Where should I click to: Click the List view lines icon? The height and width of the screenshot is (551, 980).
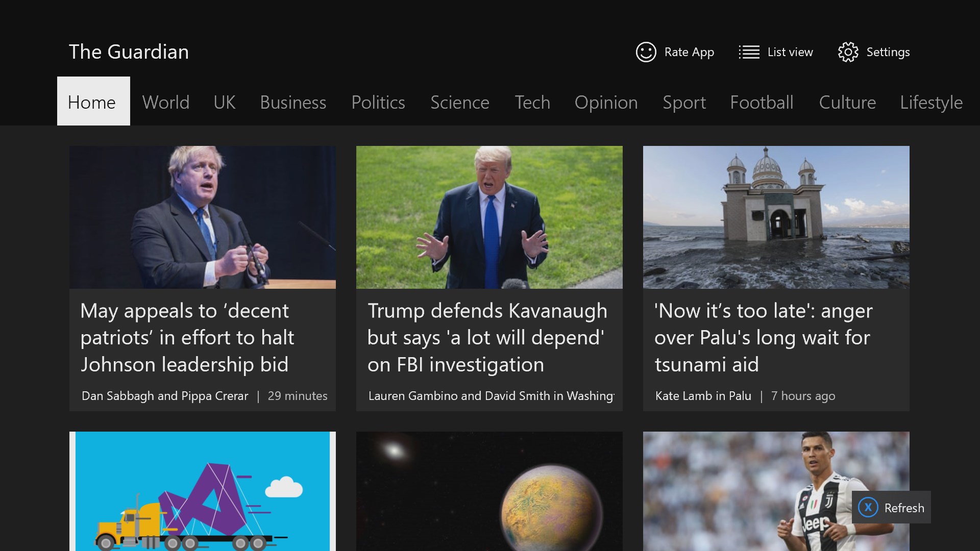(x=749, y=52)
